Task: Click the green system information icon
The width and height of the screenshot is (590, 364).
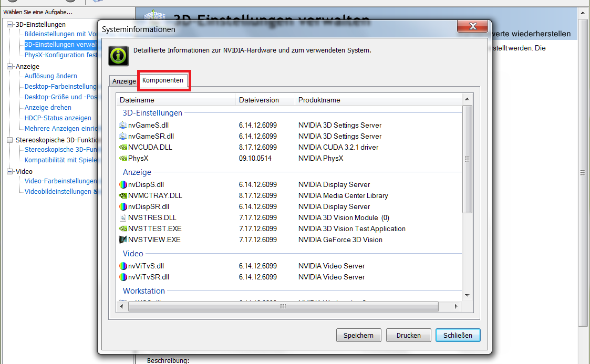Action: tap(119, 56)
